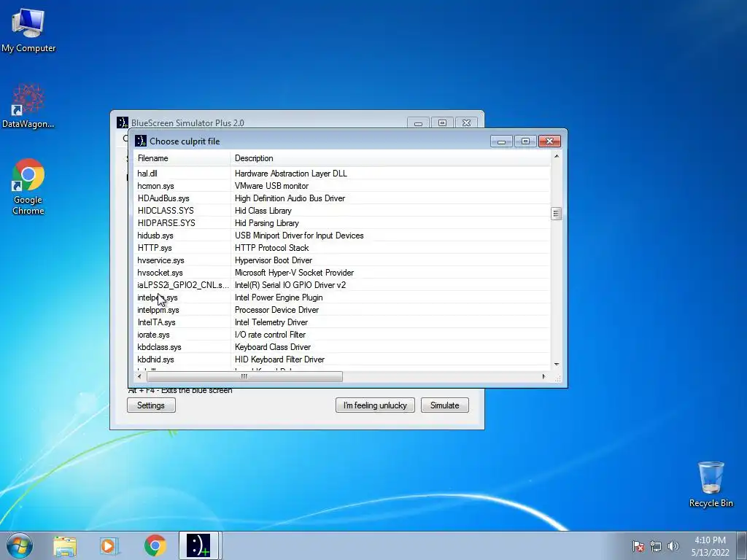Viewport: 747px width, 560px height.
Task: Click the horizontal scrollbar thumb
Action: tap(244, 376)
